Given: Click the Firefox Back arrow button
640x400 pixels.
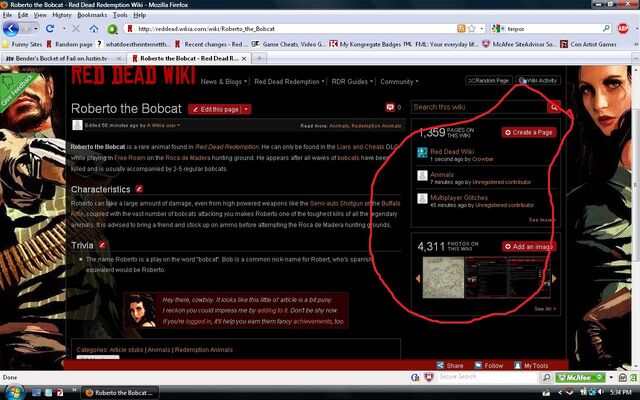Looking at the screenshot, I should tap(11, 29).
